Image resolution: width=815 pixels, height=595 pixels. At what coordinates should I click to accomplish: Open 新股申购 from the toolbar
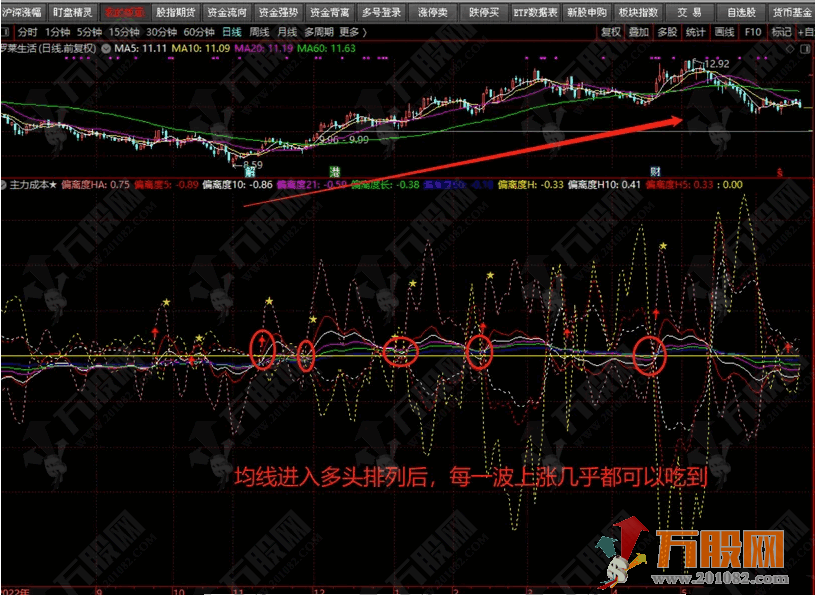click(587, 12)
